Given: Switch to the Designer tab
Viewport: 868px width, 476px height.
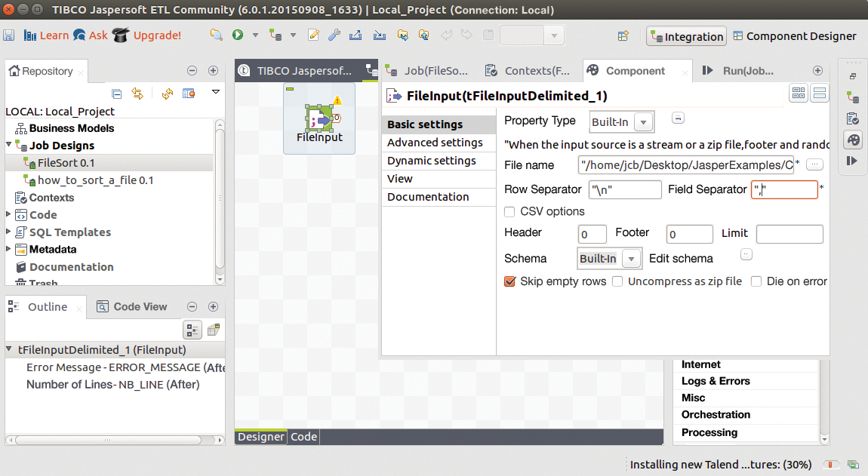Looking at the screenshot, I should [x=260, y=437].
